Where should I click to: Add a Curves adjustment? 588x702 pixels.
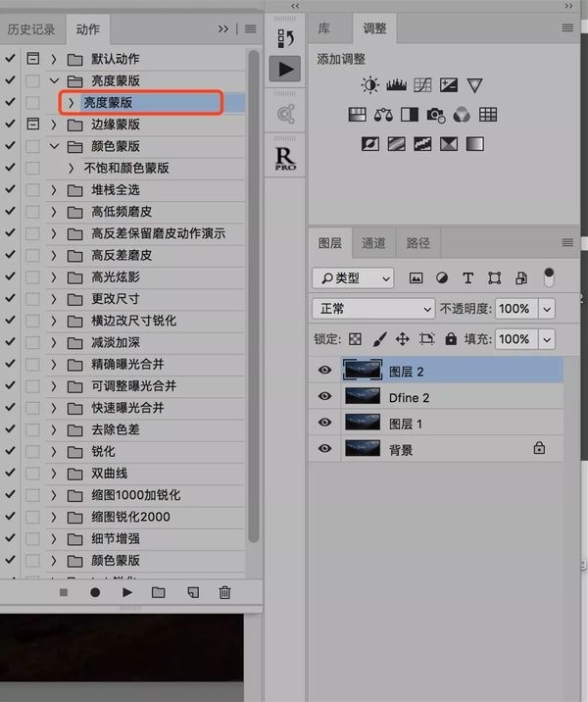tap(422, 86)
